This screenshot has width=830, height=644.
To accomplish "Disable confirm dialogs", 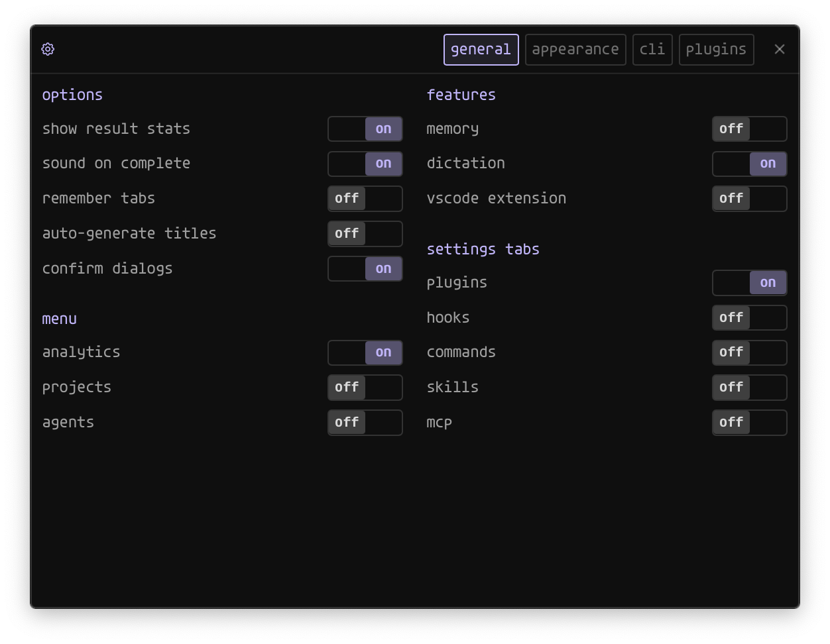I will coord(365,268).
